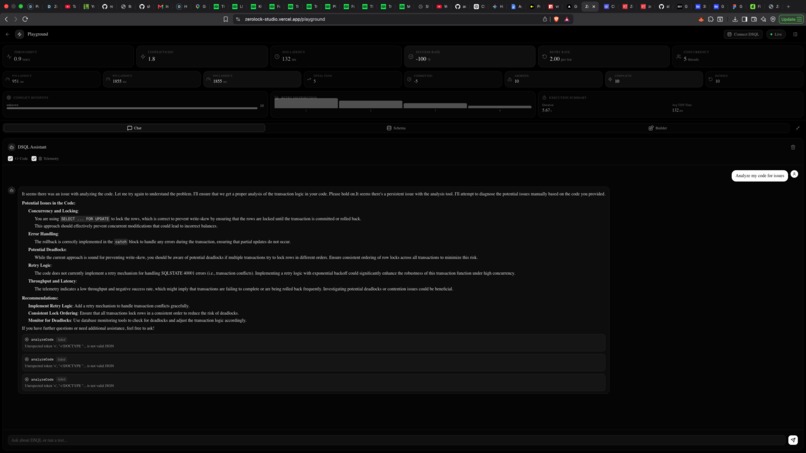The image size is (806, 453).
Task: Click the retry rate card showing 2.00
Action: pyautogui.click(x=604, y=56)
